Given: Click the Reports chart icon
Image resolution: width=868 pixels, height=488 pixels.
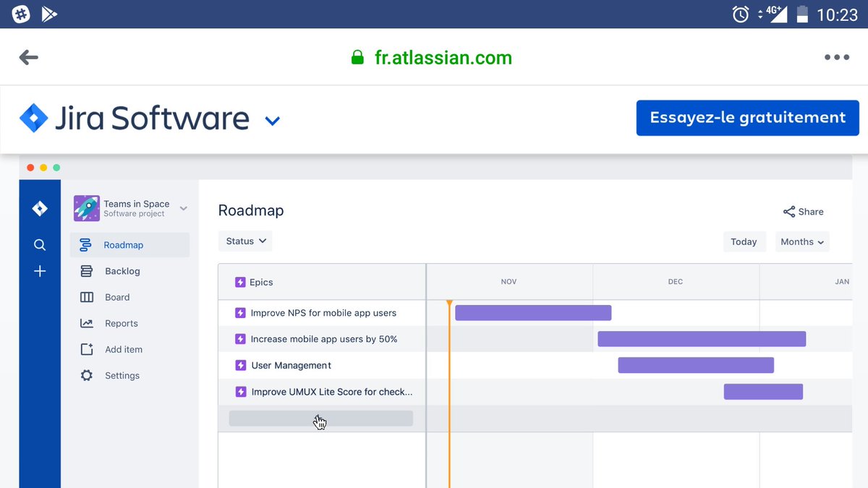Looking at the screenshot, I should 86,323.
